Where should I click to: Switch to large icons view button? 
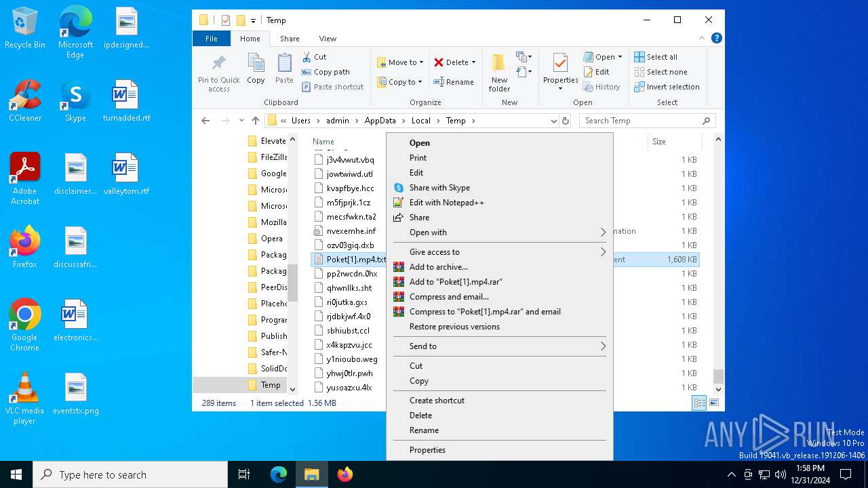pyautogui.click(x=713, y=403)
